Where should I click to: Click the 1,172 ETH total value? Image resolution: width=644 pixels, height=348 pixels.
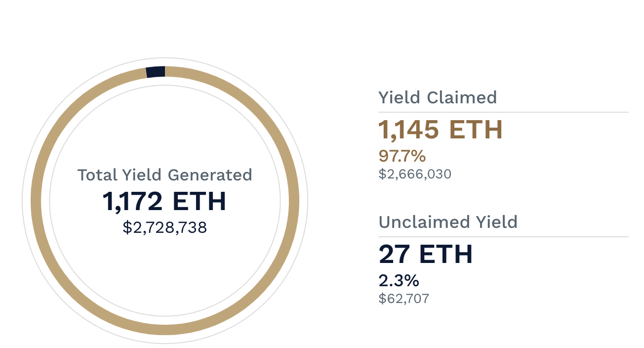(164, 202)
